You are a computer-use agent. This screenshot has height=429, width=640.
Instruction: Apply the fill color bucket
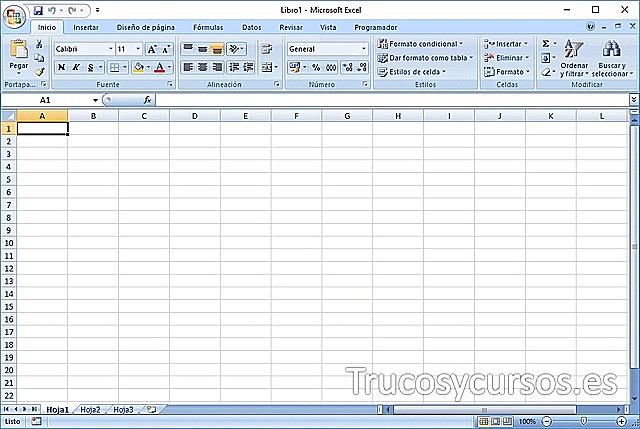pos(138,67)
